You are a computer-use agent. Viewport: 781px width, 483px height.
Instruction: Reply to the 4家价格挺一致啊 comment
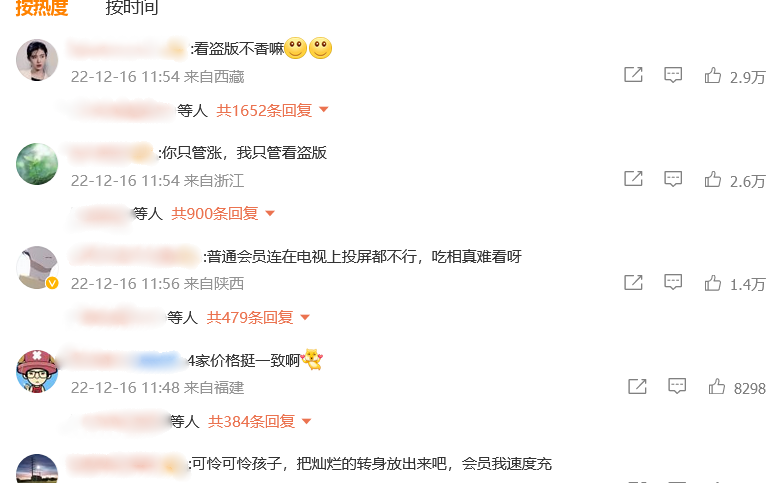(x=677, y=386)
